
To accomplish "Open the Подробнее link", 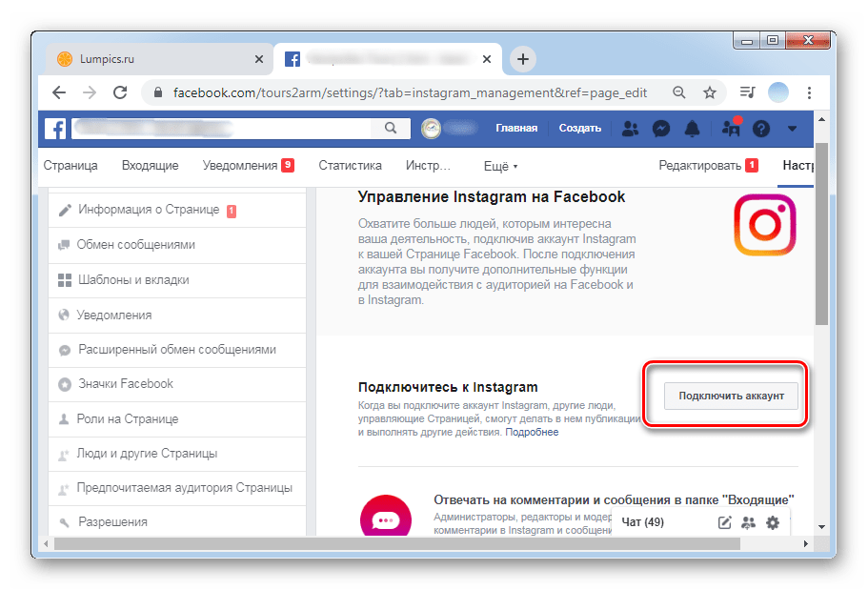I will [532, 432].
